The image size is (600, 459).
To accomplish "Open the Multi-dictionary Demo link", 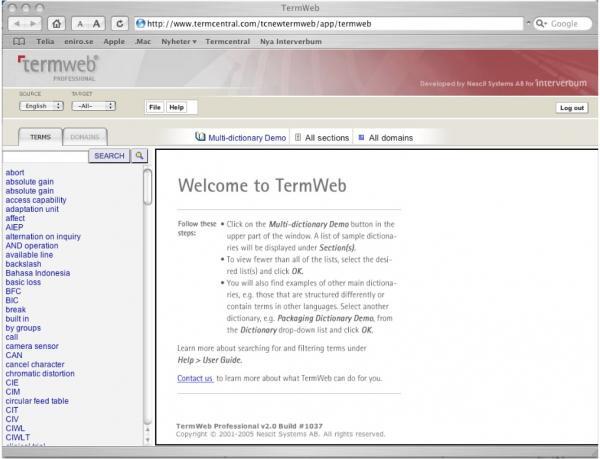I will pyautogui.click(x=247, y=138).
